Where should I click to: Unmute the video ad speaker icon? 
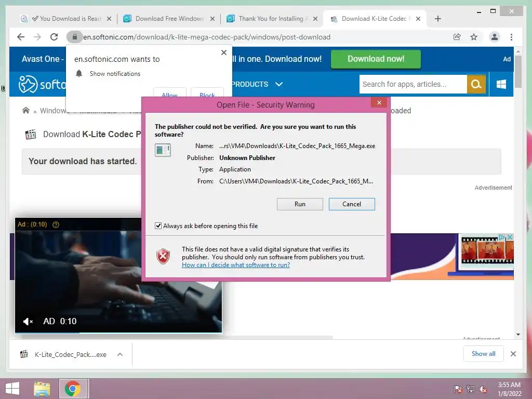[x=28, y=321]
